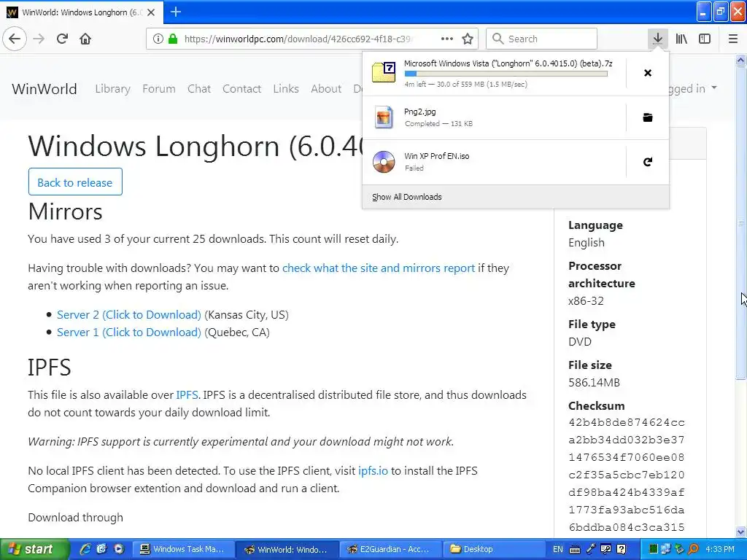Reload the current page
747x560 pixels.
62,39
